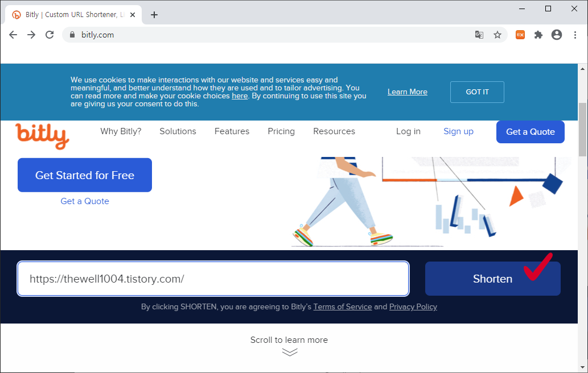Viewport: 588px width, 373px height.
Task: Click the 'here' cookie choices link
Action: pos(240,96)
